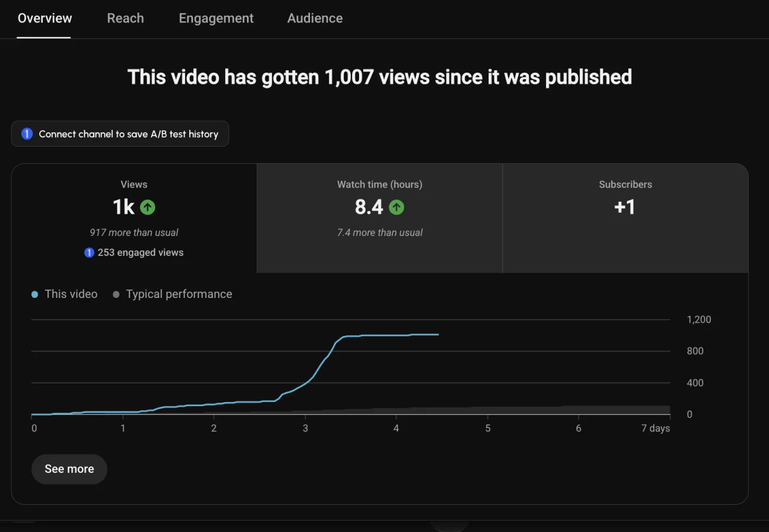
Task: Select the Views metric card
Action: [x=134, y=218]
